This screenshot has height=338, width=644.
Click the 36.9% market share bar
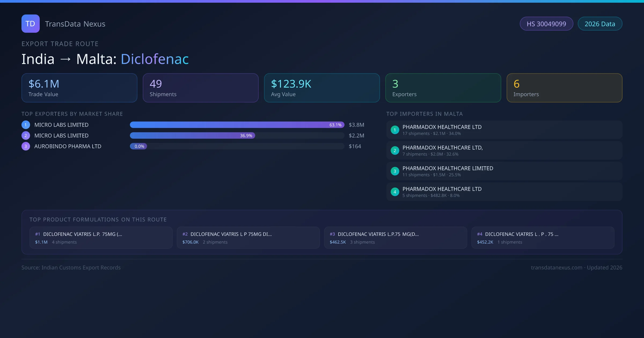pos(192,135)
